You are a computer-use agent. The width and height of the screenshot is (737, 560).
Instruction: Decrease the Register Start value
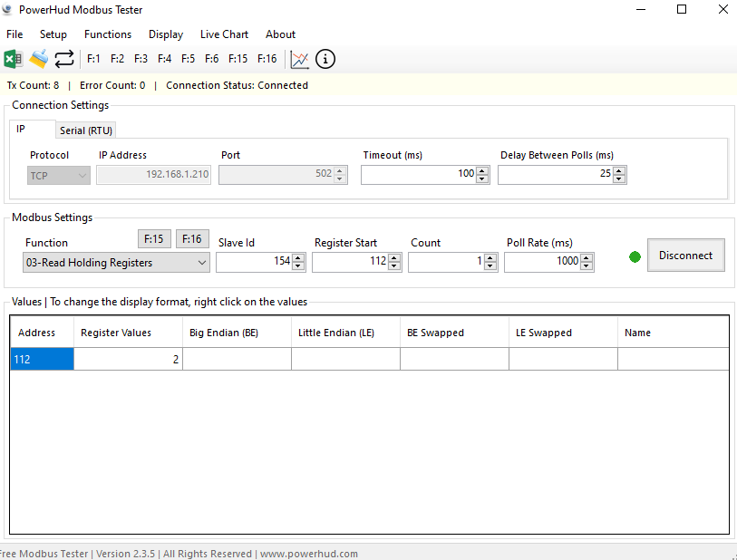coord(395,266)
